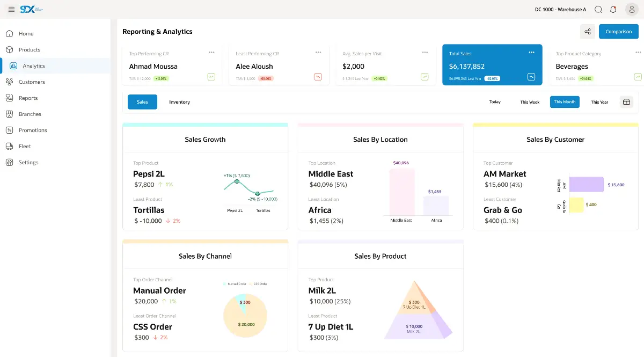Screen dimensions: 644x357
Task: Switch time range to This Week
Action: coord(530,102)
